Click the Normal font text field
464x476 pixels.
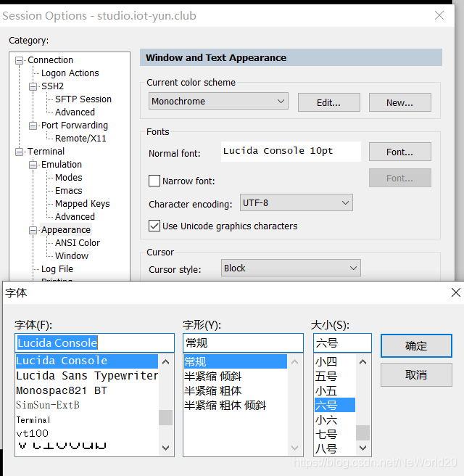tap(291, 152)
